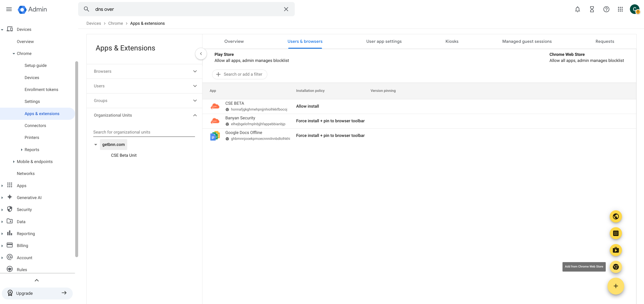Toggle the main hamburger menu
644x304 pixels.
(9, 9)
